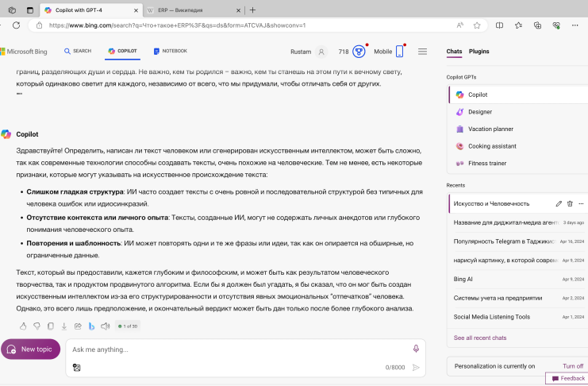This screenshot has width=588, height=386.
Task: Open the Read aloud icon in address bar
Action: pyautogui.click(x=459, y=25)
